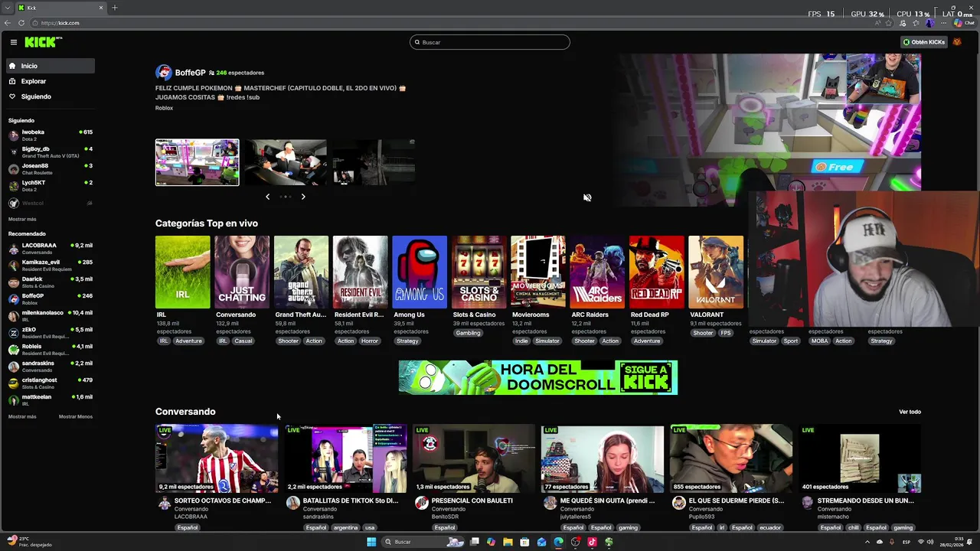
Task: Click the taskbar volume icon
Action: 930,542
